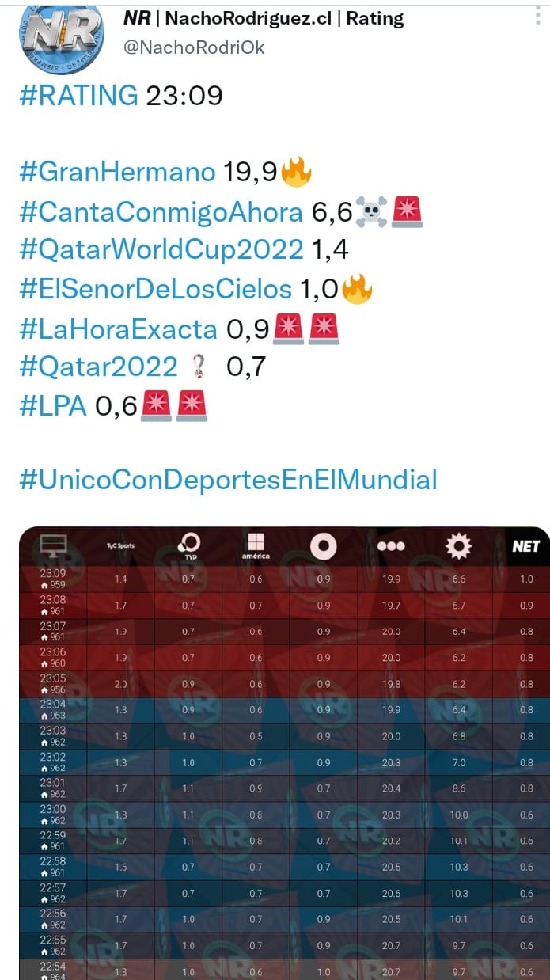
Task: Open the #UnicoConDeportesEnElMundial hashtag
Action: (x=228, y=479)
